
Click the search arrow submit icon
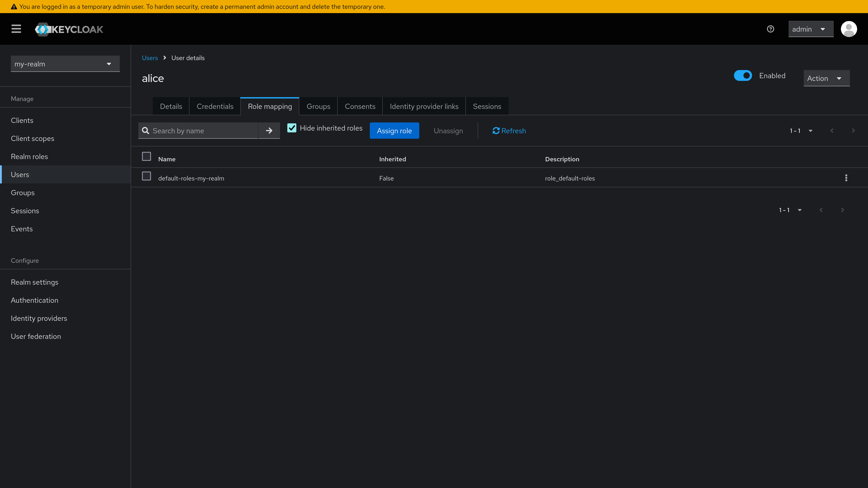tap(269, 131)
